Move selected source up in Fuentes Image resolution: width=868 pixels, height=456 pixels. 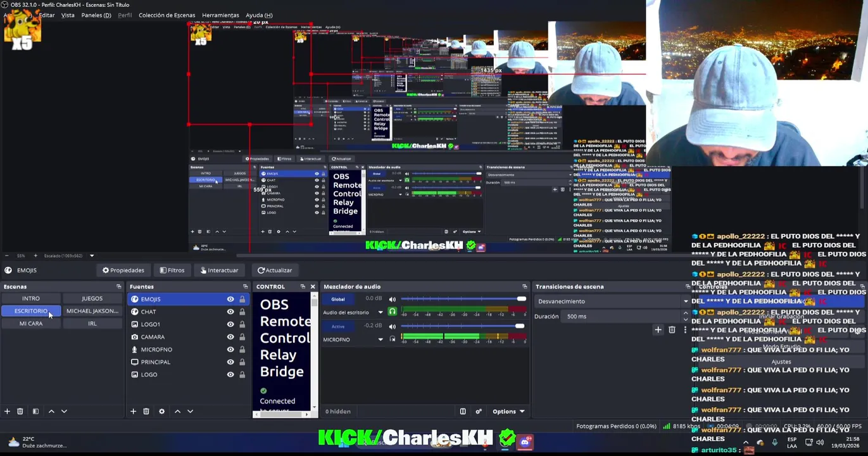[x=177, y=412]
